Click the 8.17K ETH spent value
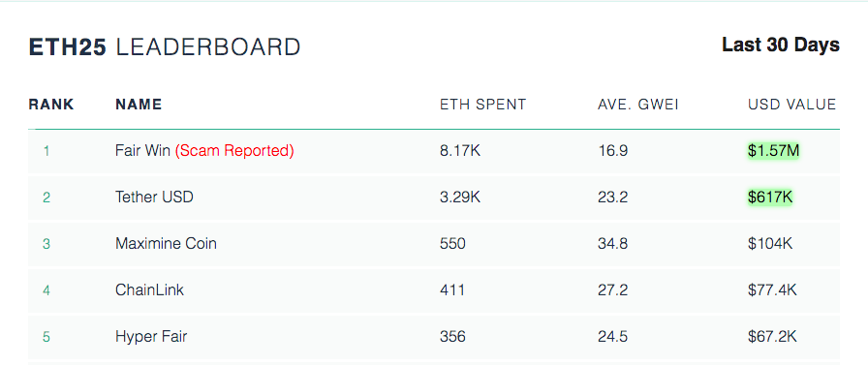 pyautogui.click(x=460, y=150)
